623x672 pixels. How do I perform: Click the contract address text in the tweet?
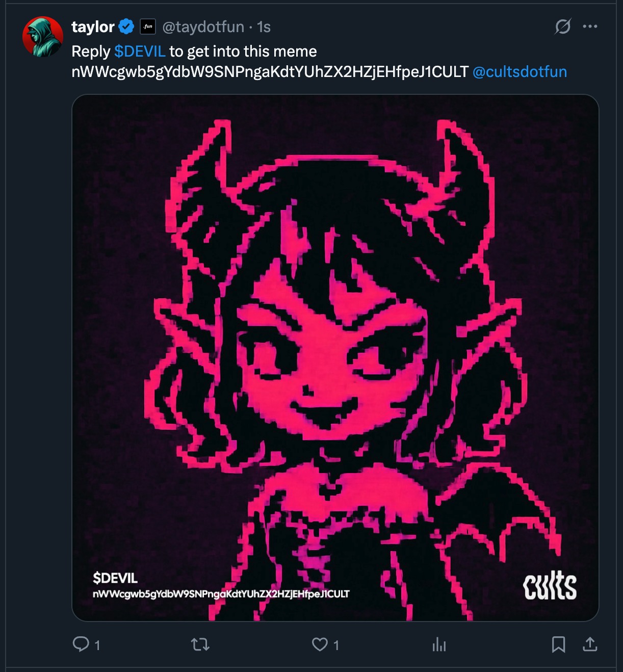pyautogui.click(x=270, y=72)
